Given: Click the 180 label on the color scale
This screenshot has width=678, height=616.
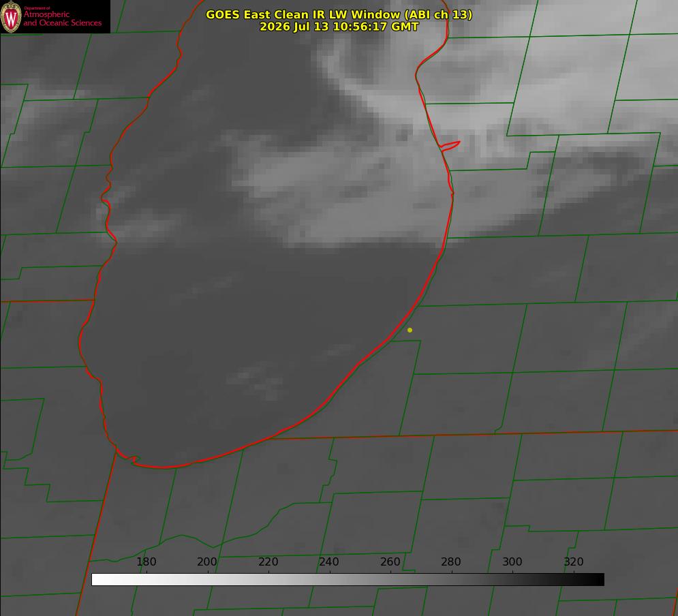Looking at the screenshot, I should tap(146, 561).
